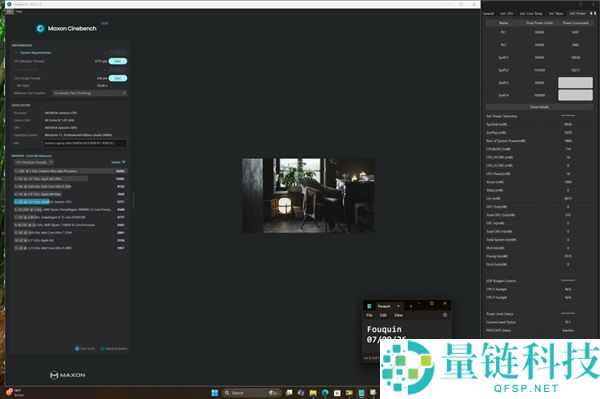Select the top ranking entry scoring highest
600x399 pixels.
click(x=70, y=171)
